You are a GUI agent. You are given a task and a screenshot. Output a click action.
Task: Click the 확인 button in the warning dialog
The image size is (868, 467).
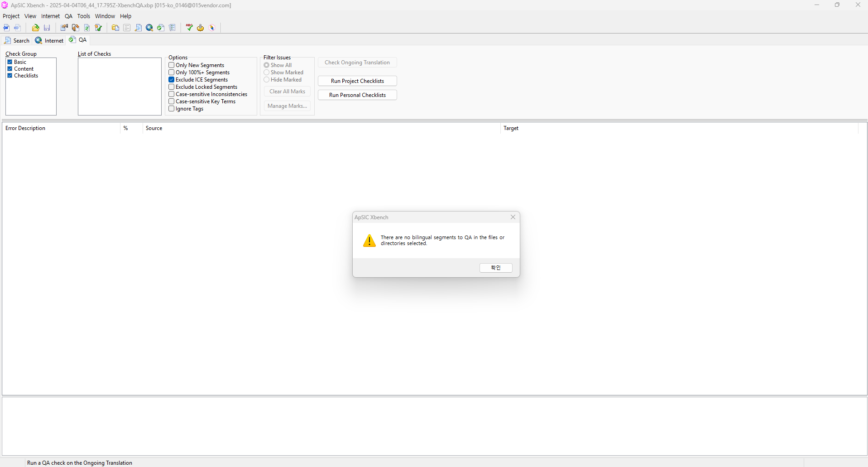click(496, 268)
